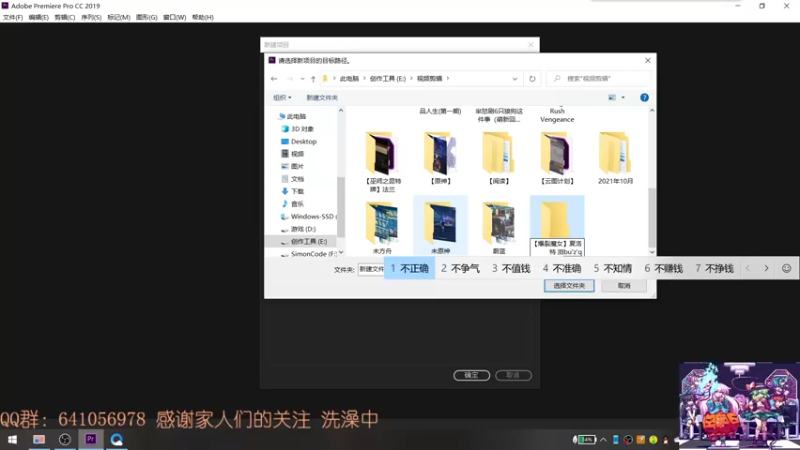Screen dimensions: 800x450
Task: Show previous page of IME candidates
Action: tap(748, 268)
